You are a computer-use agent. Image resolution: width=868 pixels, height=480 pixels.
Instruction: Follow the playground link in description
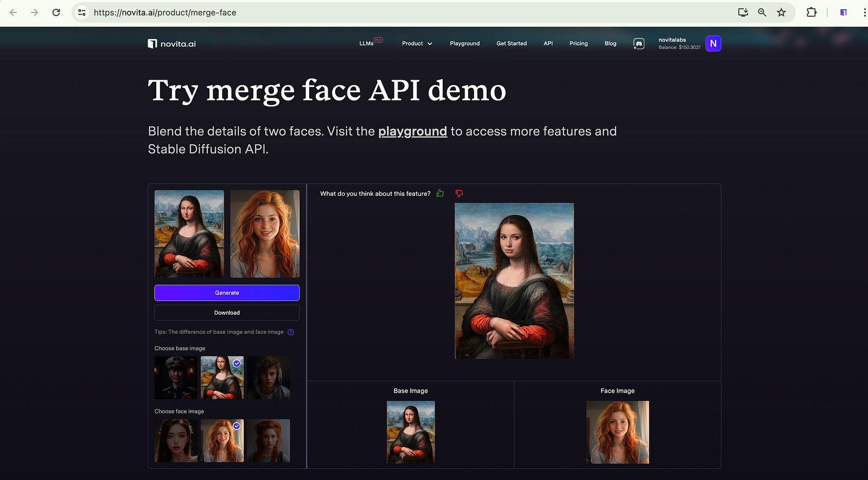[x=412, y=131]
